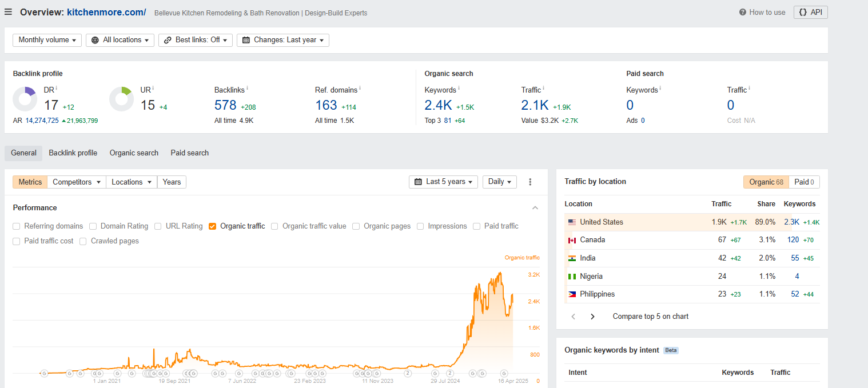868x388 pixels.
Task: Click the DR donut chart icon
Action: [x=25, y=99]
